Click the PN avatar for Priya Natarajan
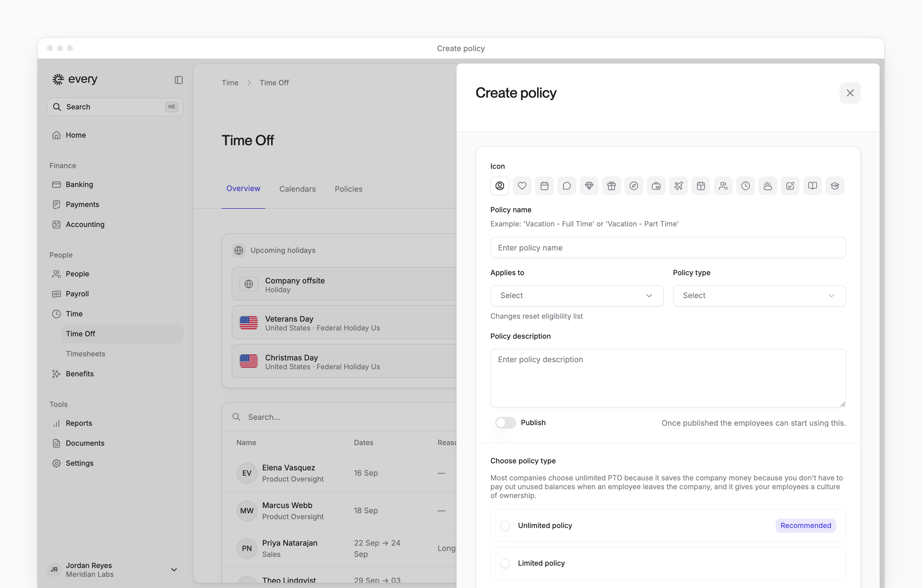This screenshot has width=922, height=588. pyautogui.click(x=247, y=549)
